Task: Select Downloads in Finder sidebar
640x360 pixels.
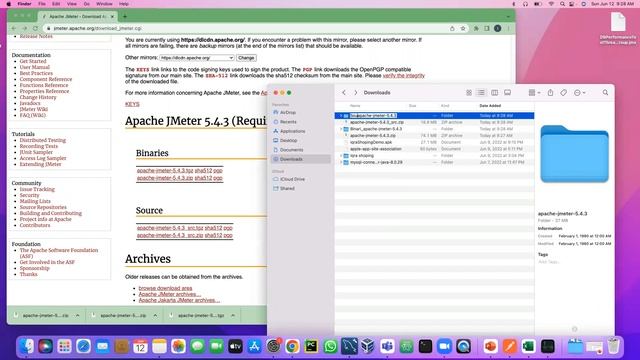Action: tap(300, 159)
